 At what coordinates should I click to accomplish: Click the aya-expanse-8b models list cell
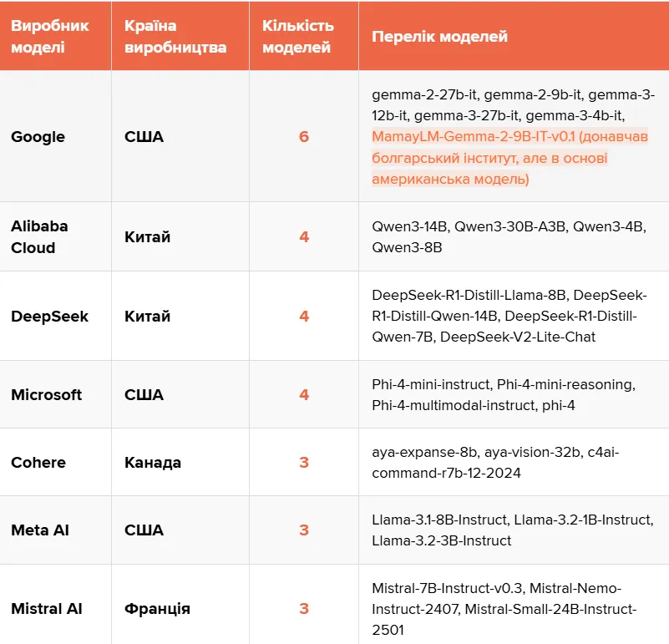[495, 463]
